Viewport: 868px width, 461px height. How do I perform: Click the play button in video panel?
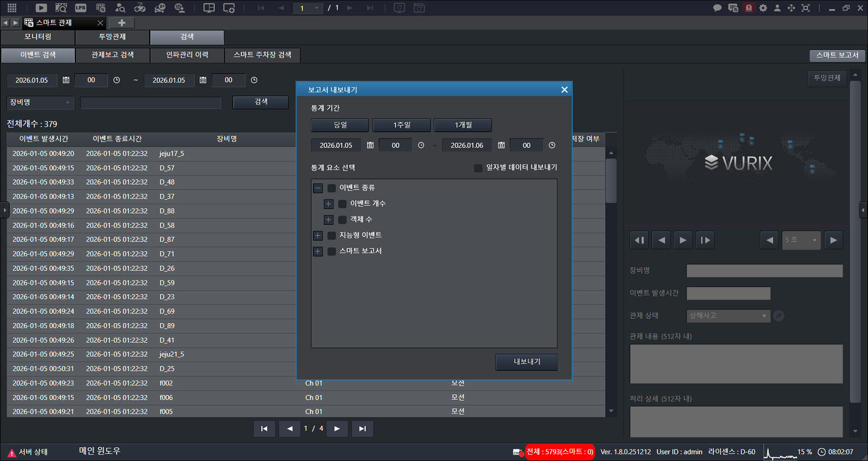pyautogui.click(x=683, y=240)
